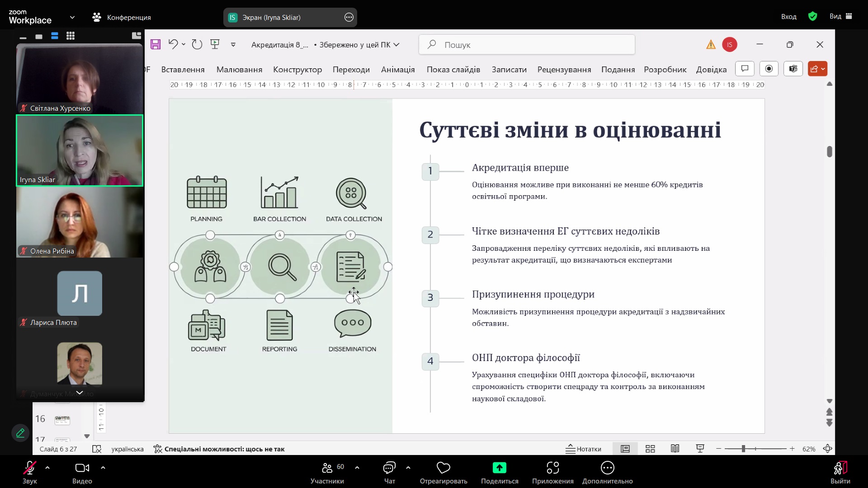Open the Анімація ribbon tab
Image resolution: width=868 pixels, height=488 pixels.
click(x=397, y=70)
